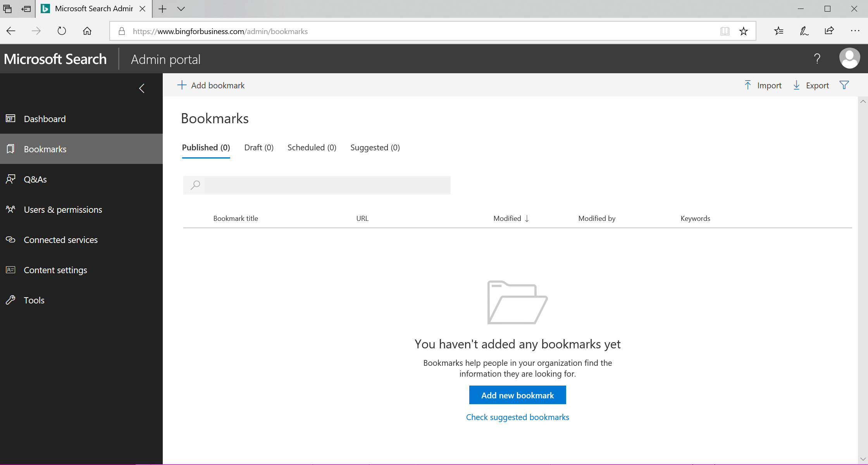Click the Help question mark icon
Screen dimensions: 868x465
point(818,59)
